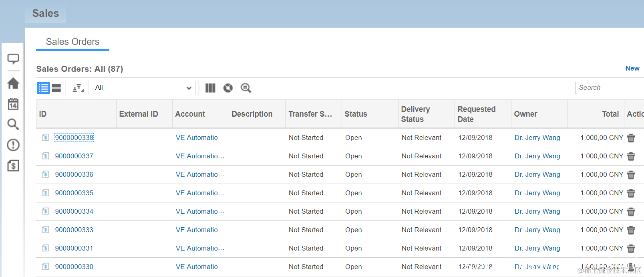Open the sales dollar document sidebar icon
The image size is (644, 277).
(x=13, y=165)
